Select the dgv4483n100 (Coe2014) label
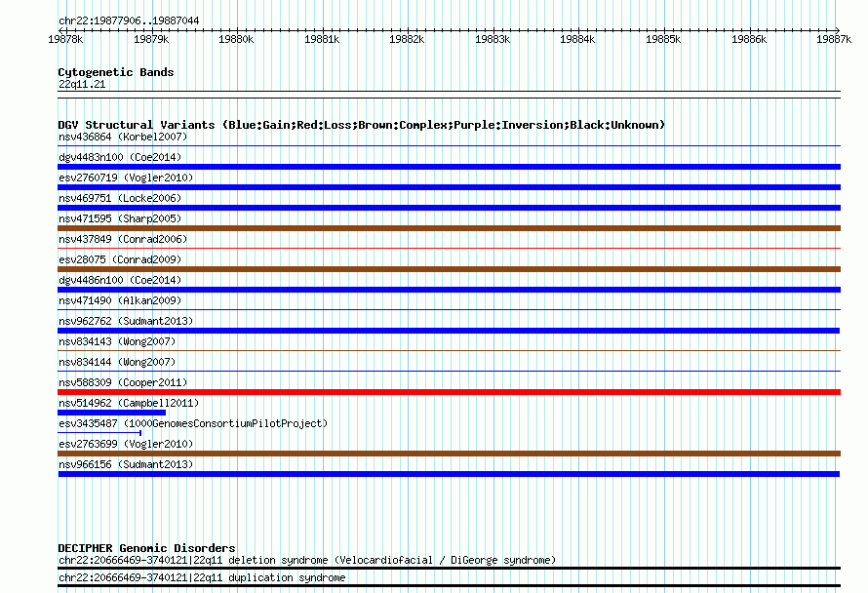868x593 pixels. click(x=120, y=157)
